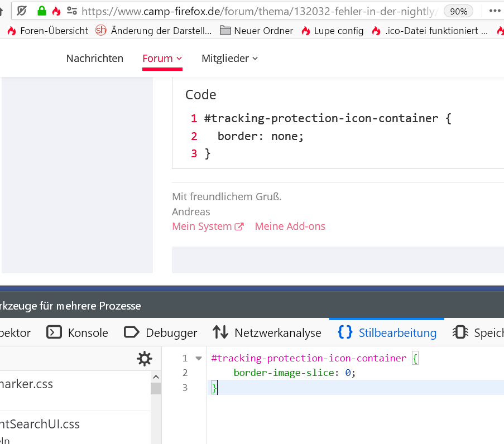
Task: Click the tracking protection shield icon
Action: point(21,11)
